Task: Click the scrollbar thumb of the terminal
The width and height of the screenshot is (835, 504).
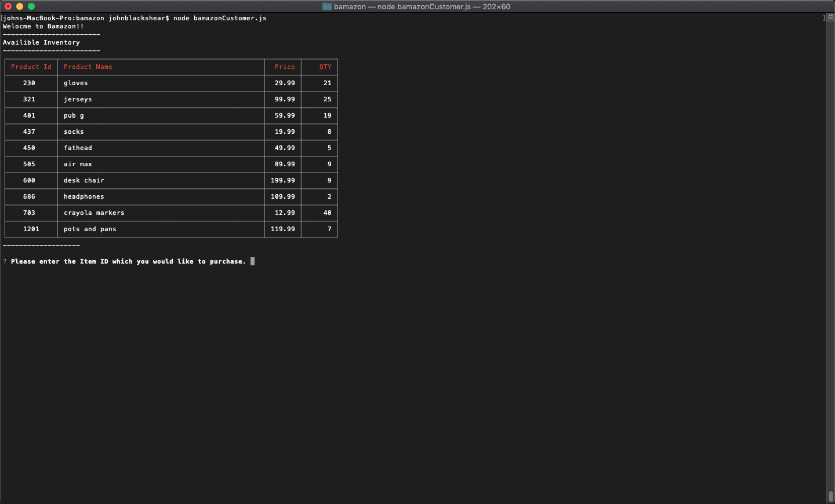Action: click(830, 496)
